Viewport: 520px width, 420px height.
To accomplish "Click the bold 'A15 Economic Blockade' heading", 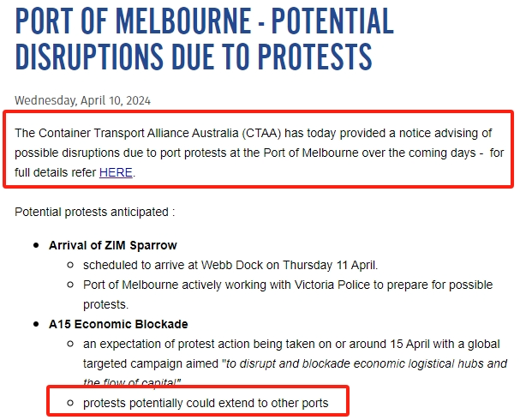I will (x=118, y=324).
